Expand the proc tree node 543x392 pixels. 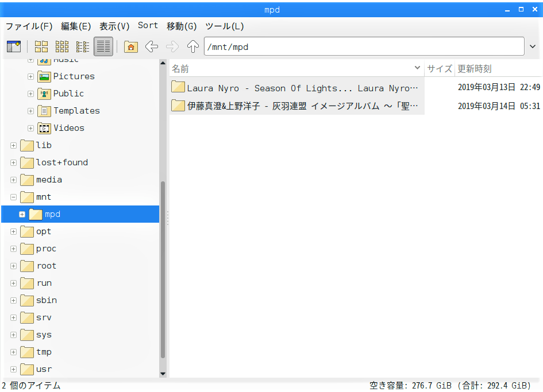click(x=14, y=249)
